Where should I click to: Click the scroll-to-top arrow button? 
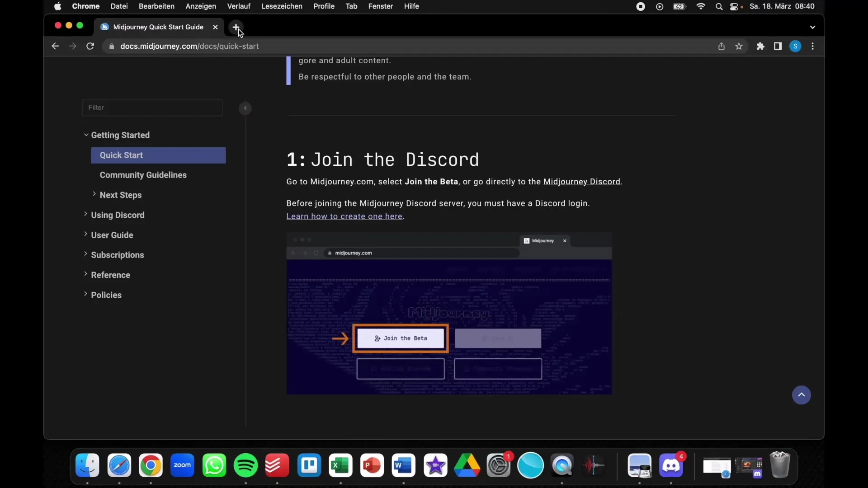tap(801, 394)
